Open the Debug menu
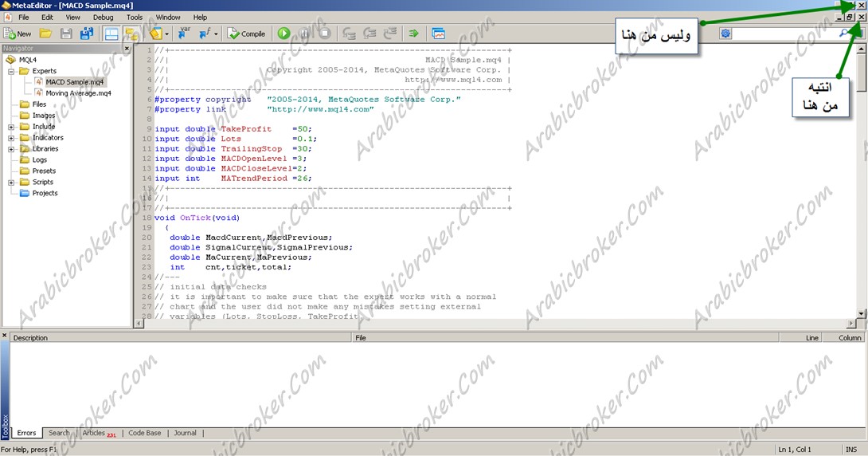 click(103, 18)
